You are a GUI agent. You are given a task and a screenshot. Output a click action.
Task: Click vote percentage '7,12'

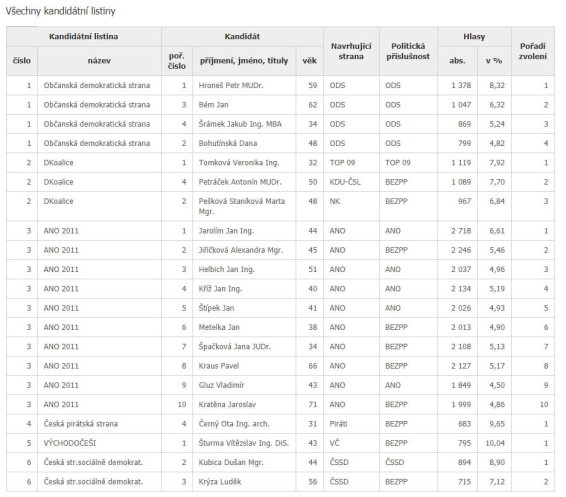pos(497,482)
